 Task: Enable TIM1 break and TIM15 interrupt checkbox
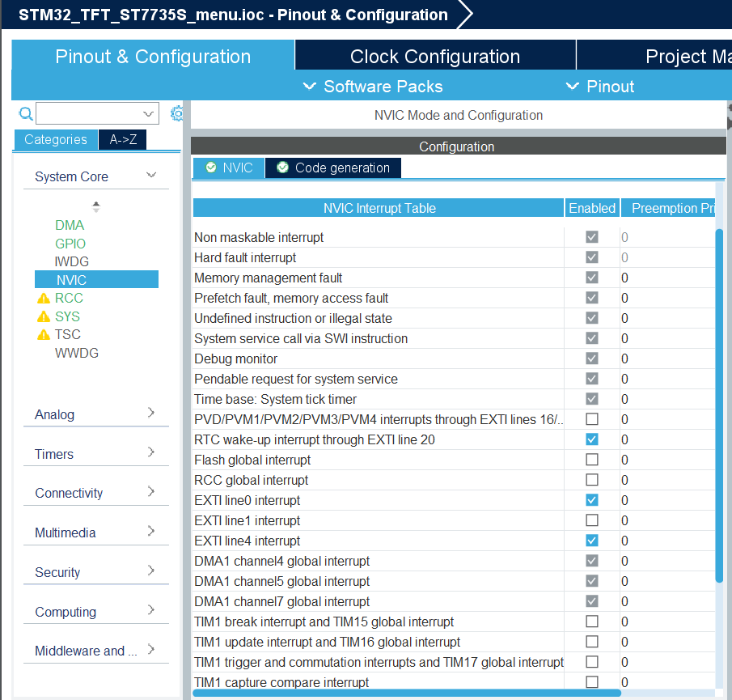click(592, 622)
